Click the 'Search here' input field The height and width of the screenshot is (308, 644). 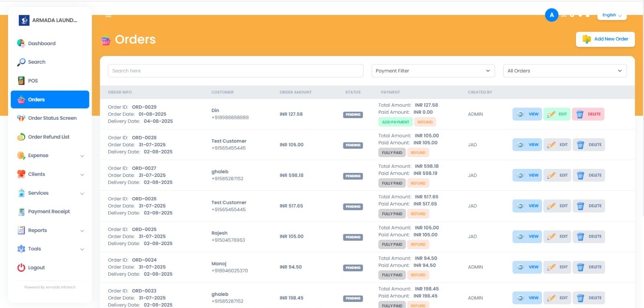(235, 71)
